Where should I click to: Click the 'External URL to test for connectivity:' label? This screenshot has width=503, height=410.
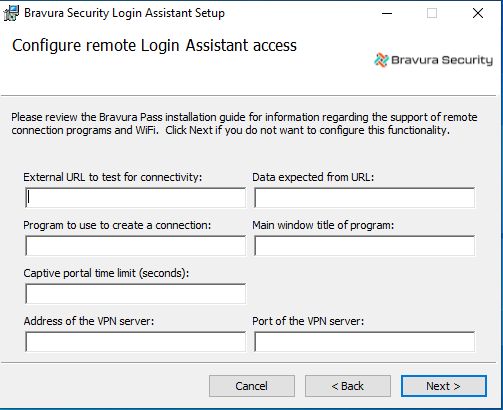point(113,177)
